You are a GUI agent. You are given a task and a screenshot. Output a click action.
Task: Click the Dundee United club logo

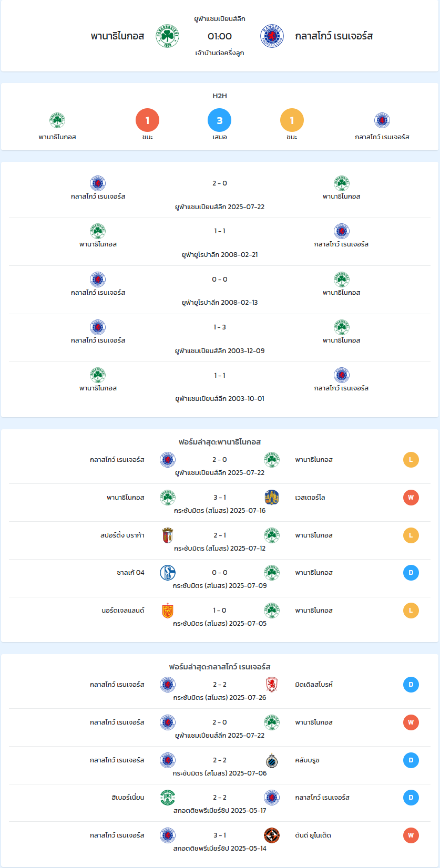pyautogui.click(x=272, y=835)
